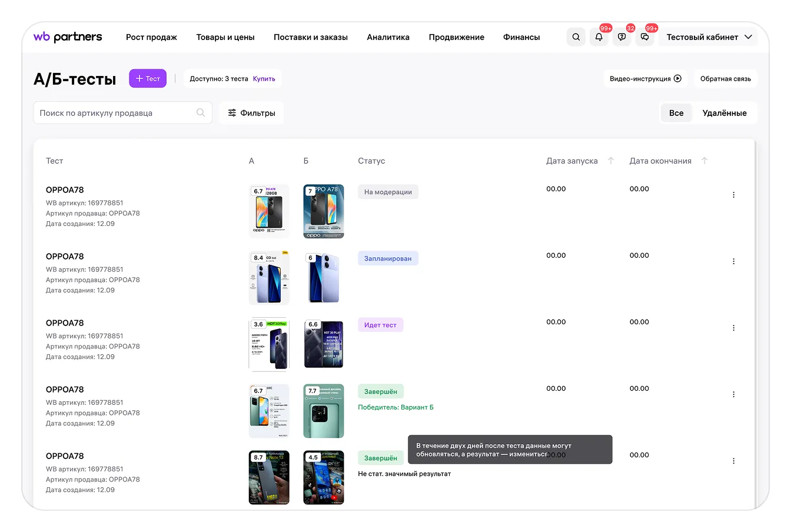
Task: Click the Обратная связь button
Action: 726,79
